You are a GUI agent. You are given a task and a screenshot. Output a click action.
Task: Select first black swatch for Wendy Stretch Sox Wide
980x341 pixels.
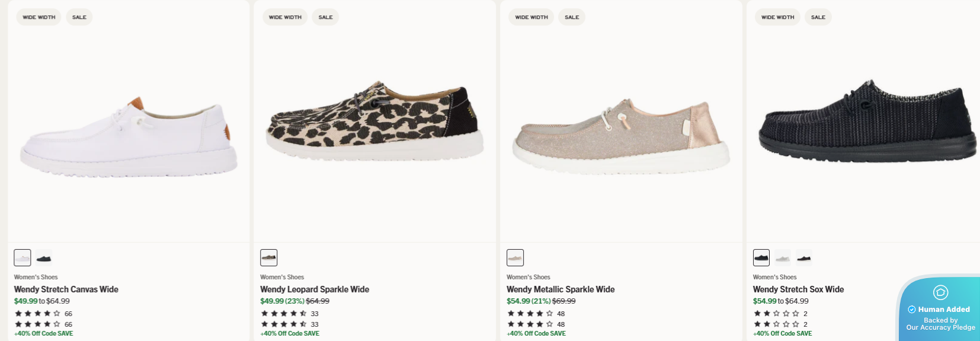click(761, 258)
